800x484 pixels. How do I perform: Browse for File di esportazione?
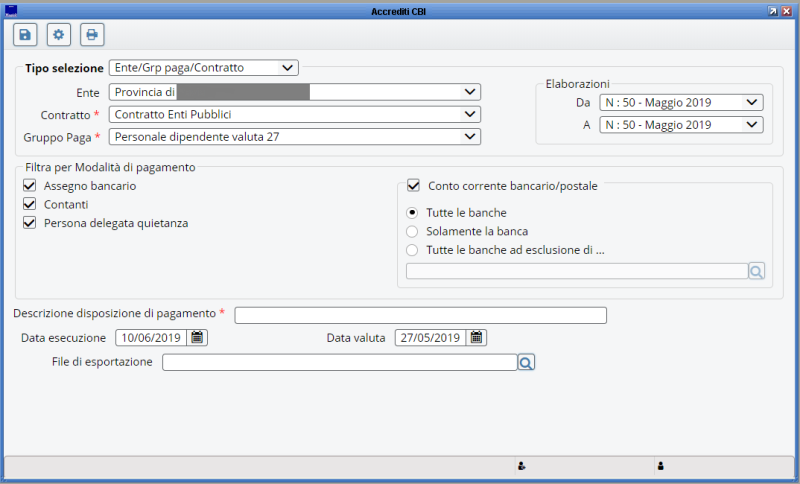526,362
